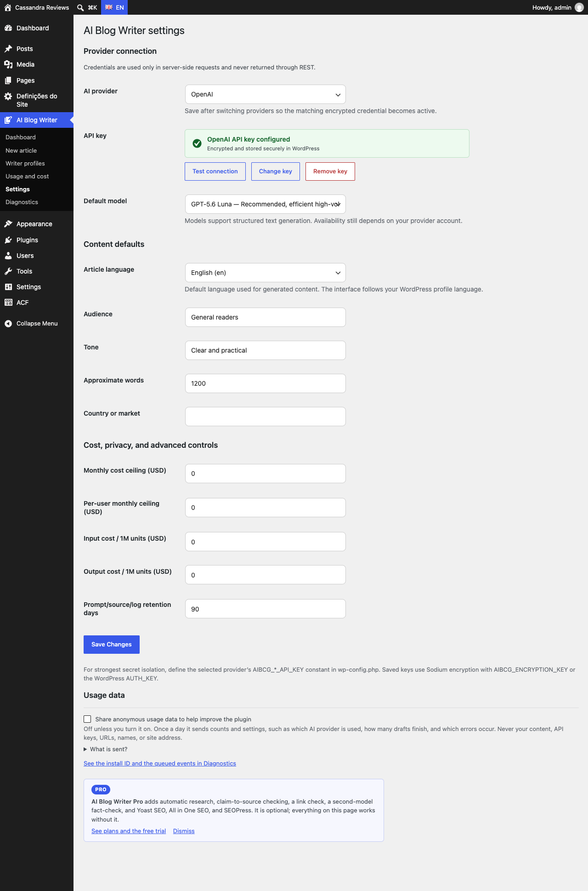
Task: Click the Tools wrench icon
Action: point(8,271)
